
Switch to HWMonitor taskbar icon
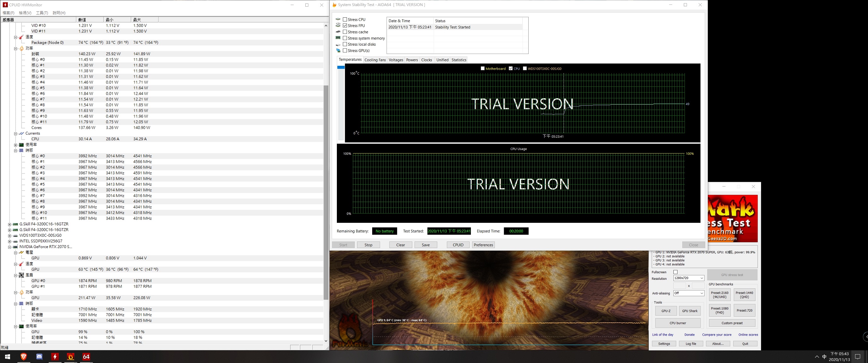(x=55, y=357)
